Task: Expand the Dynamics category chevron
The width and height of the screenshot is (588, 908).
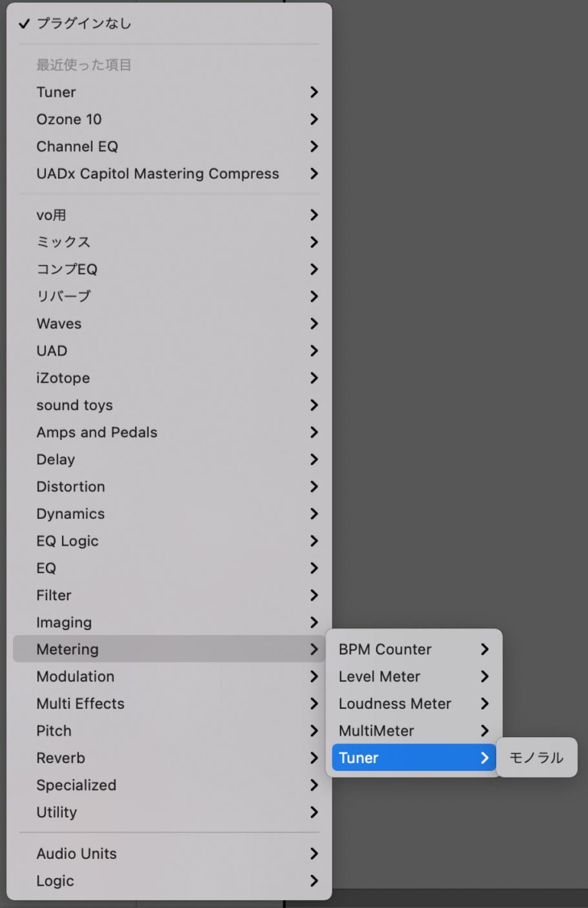Action: coord(314,513)
